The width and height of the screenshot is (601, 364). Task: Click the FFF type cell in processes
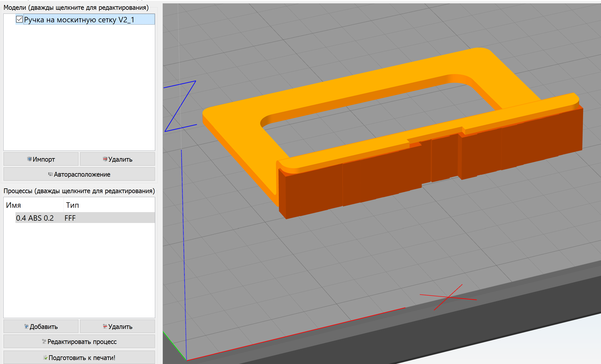[x=70, y=218]
